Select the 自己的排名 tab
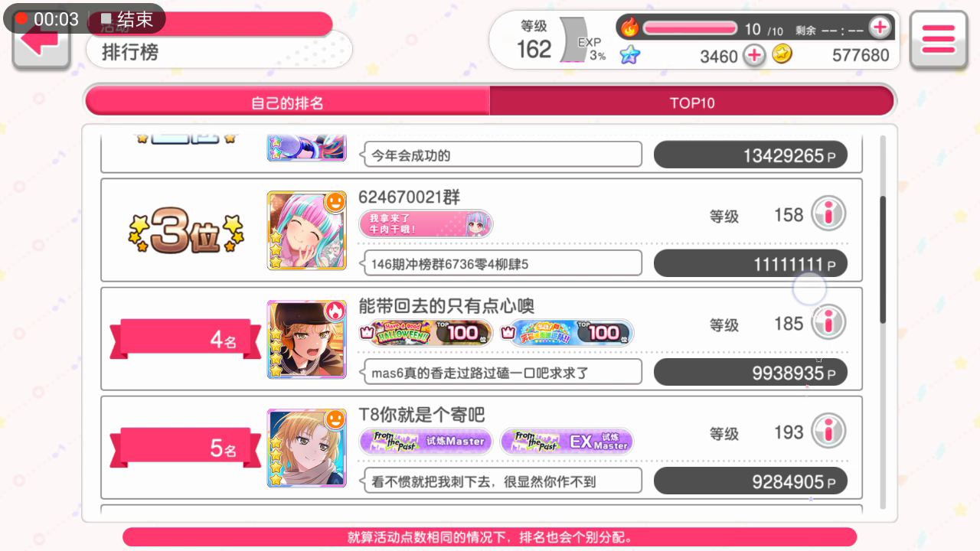Viewport: 980px width, 551px height. click(288, 102)
